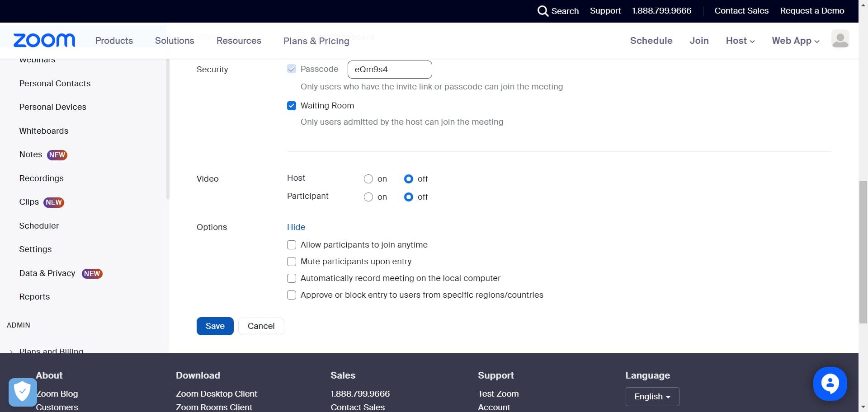Expand the Host dropdown menu

(740, 41)
